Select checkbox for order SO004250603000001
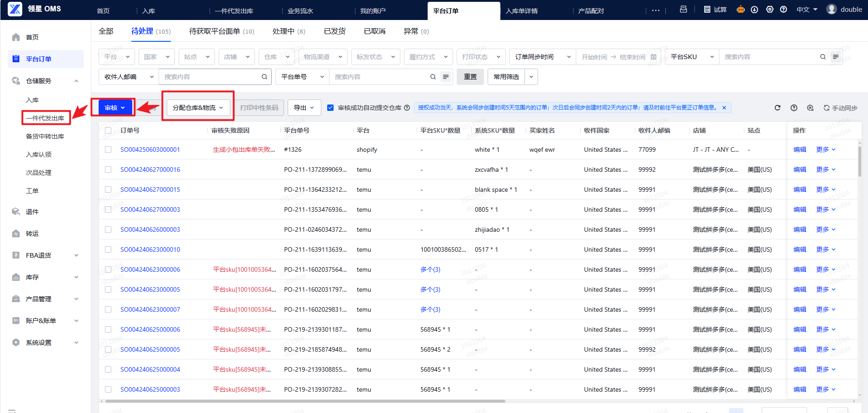Viewport: 868px width, 413px height. click(108, 149)
